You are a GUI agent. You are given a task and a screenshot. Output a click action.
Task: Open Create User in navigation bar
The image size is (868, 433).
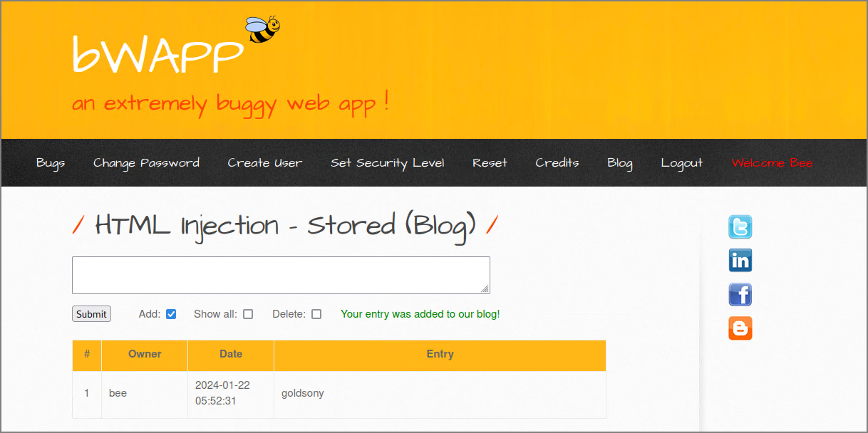(265, 163)
